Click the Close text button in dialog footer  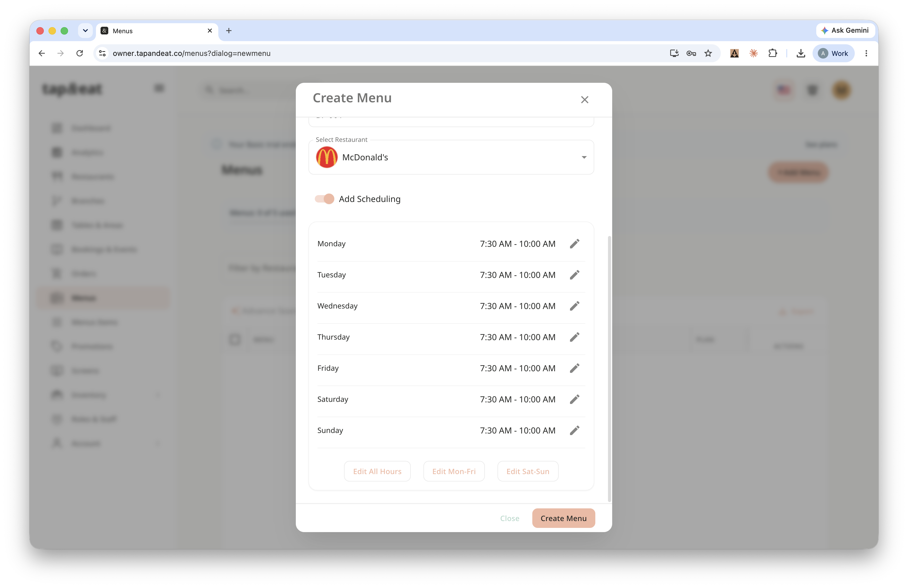tap(510, 518)
